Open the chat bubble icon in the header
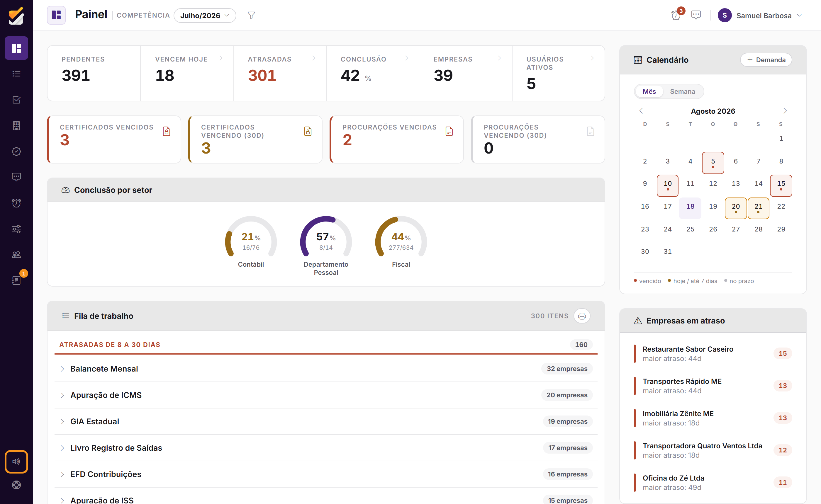Viewport: 821px width, 504px height. click(x=696, y=15)
